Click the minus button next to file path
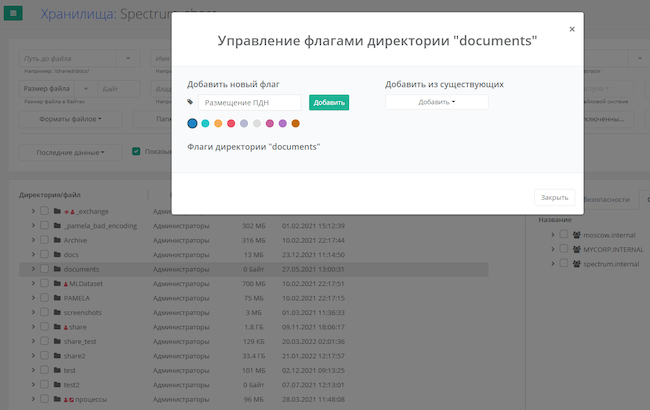650x410 pixels. tap(128, 58)
